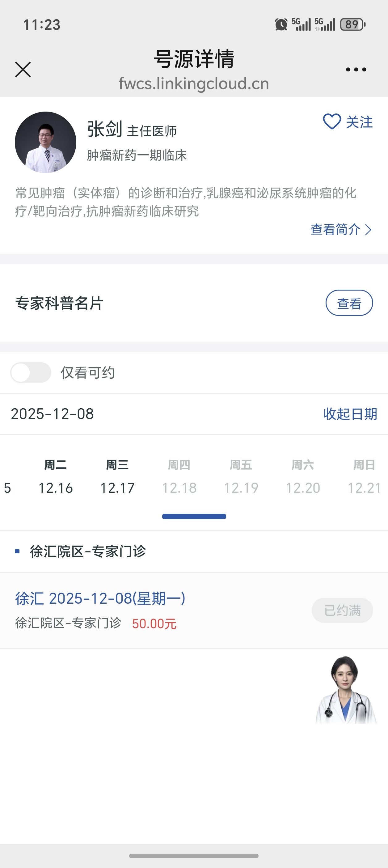Click 查看 button for 专家科普名片
Screen dimensions: 388x868
point(349,303)
